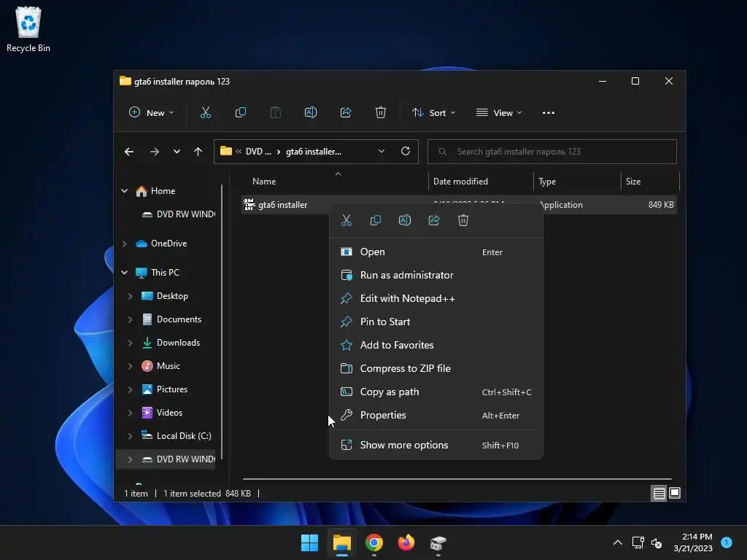Show hidden system tray icons
This screenshot has height=560, width=747.
point(617,542)
